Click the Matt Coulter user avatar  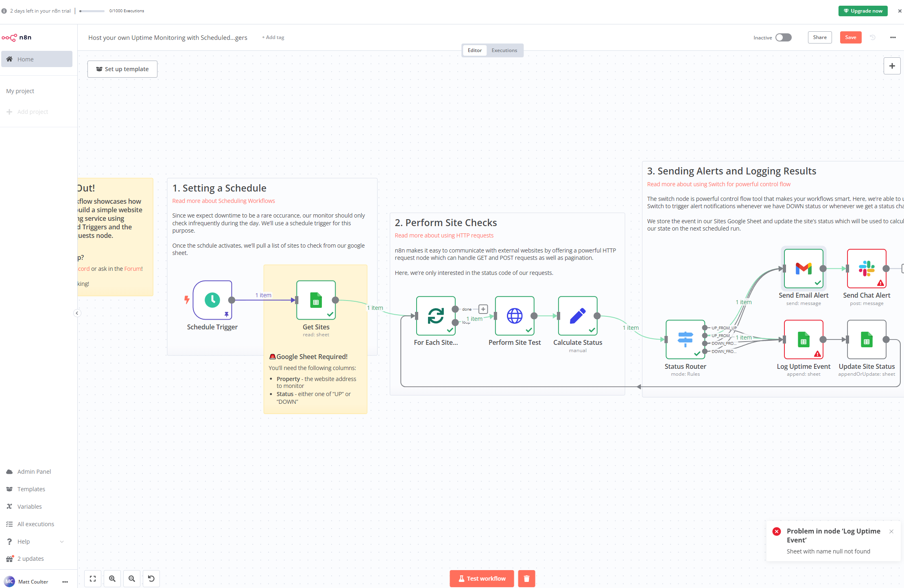pos(10,581)
